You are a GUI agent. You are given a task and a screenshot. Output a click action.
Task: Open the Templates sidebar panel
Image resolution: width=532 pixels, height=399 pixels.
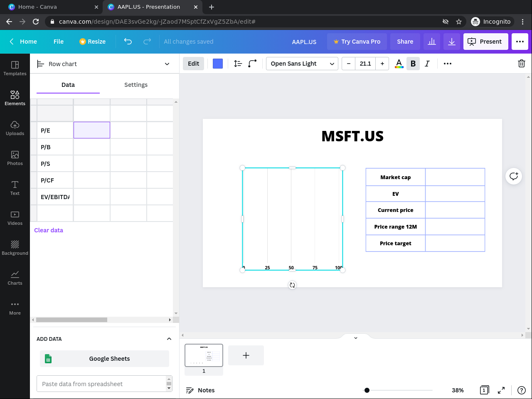tap(15, 68)
